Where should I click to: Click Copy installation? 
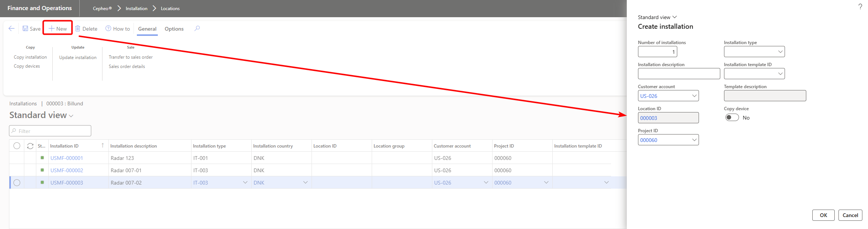click(30, 57)
